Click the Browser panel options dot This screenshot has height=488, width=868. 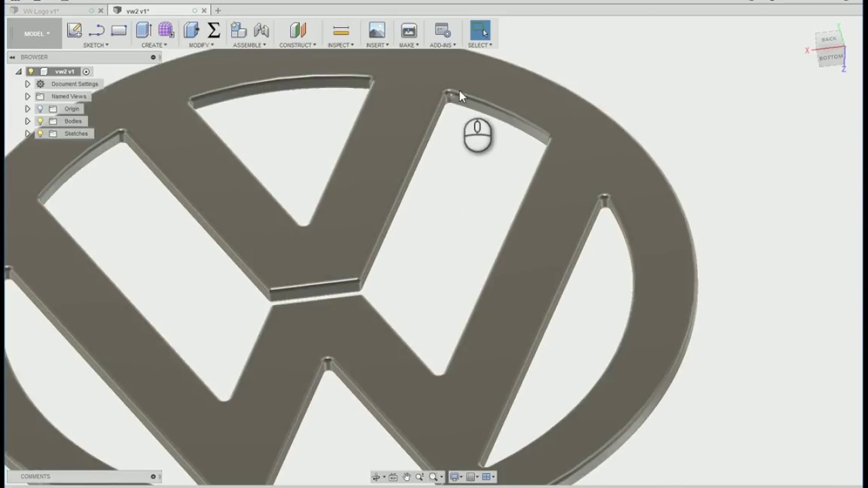click(x=153, y=58)
